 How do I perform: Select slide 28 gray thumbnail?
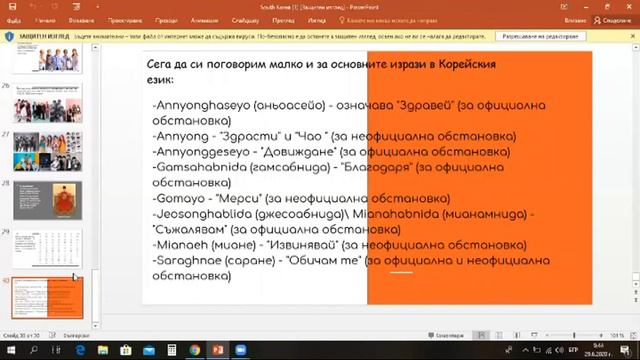pyautogui.click(x=48, y=200)
